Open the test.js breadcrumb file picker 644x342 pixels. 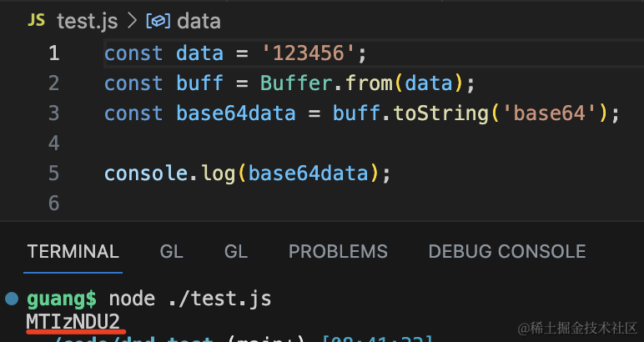coord(88,21)
